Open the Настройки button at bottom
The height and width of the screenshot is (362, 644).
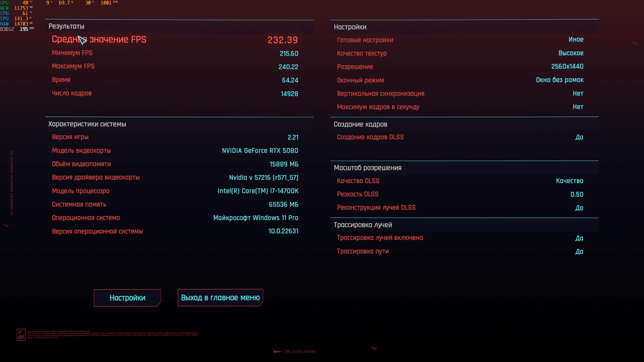pyautogui.click(x=127, y=298)
